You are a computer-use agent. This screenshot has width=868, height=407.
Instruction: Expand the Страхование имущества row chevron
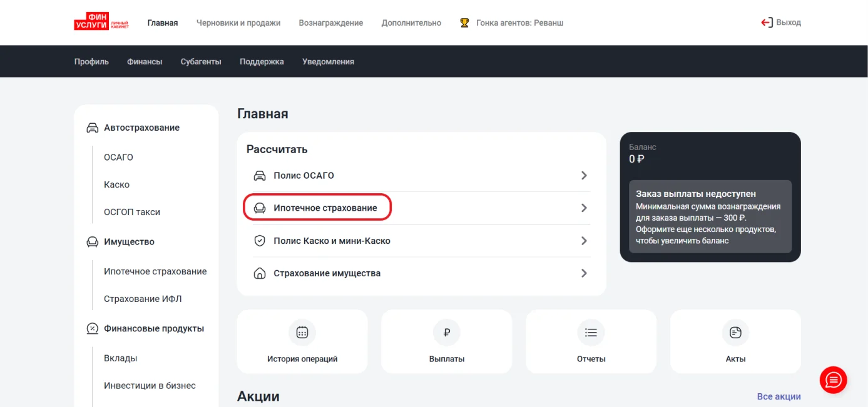tap(584, 273)
